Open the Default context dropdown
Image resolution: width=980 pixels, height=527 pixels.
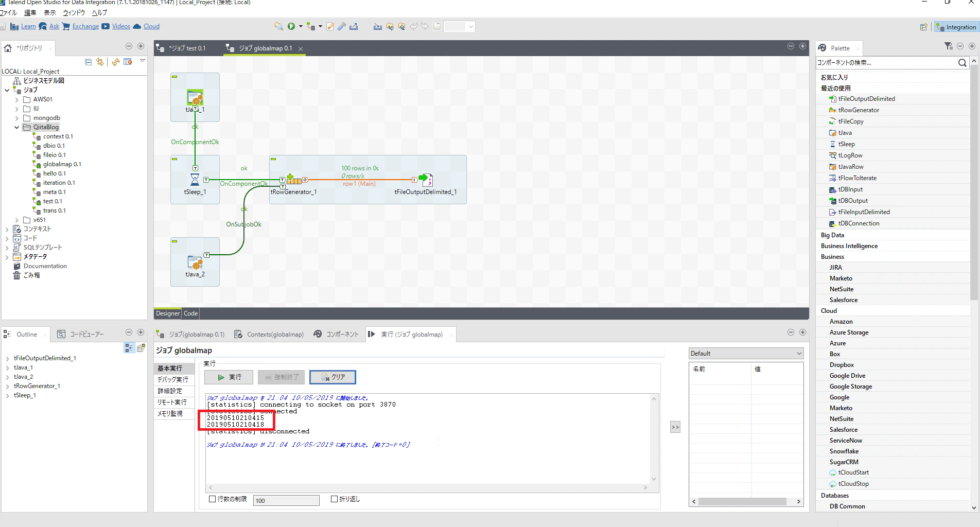[x=746, y=353]
